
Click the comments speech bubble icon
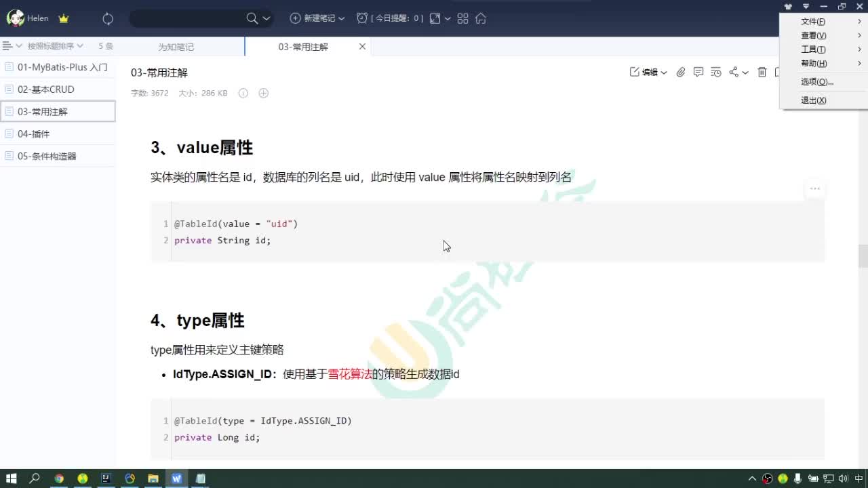[x=698, y=72]
